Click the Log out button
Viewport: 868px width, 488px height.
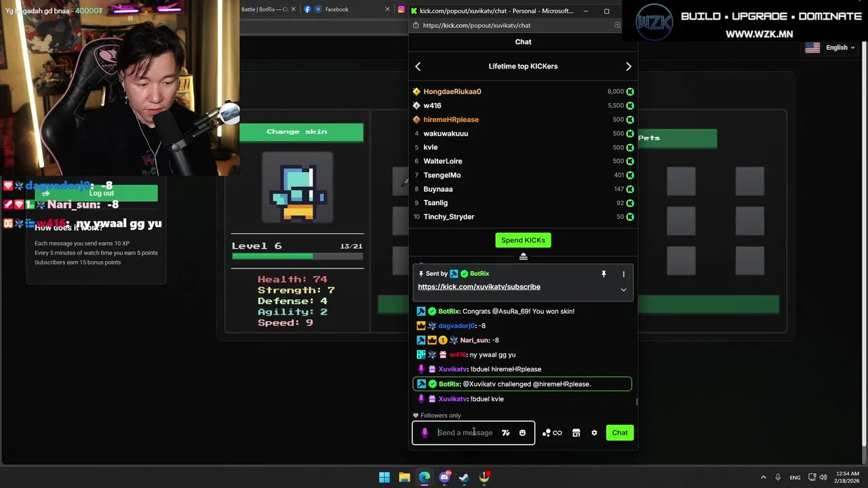pos(96,193)
